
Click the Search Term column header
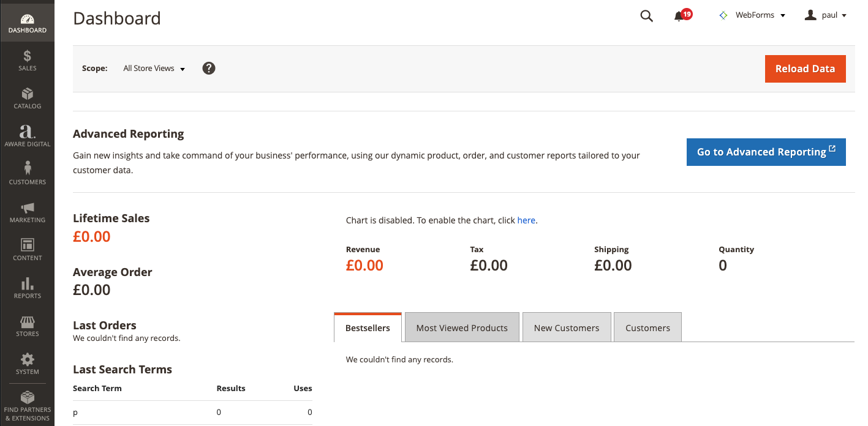pos(97,388)
